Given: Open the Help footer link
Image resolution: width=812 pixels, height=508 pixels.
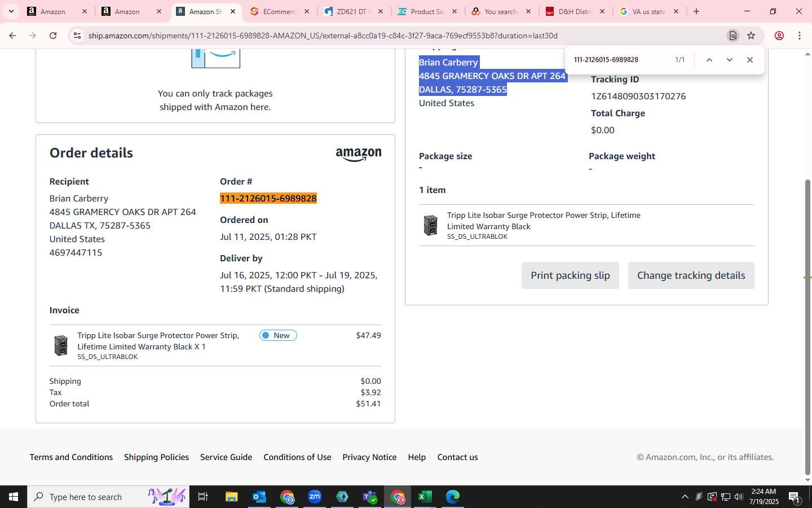Looking at the screenshot, I should click(x=417, y=457).
